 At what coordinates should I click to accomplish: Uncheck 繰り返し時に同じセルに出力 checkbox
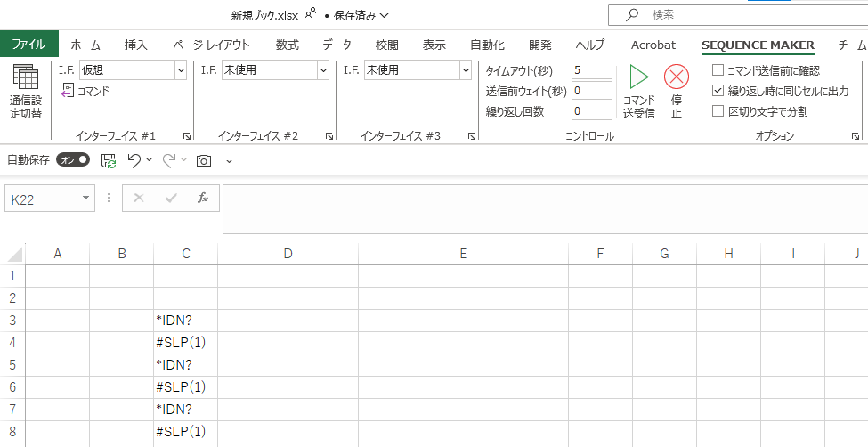718,91
